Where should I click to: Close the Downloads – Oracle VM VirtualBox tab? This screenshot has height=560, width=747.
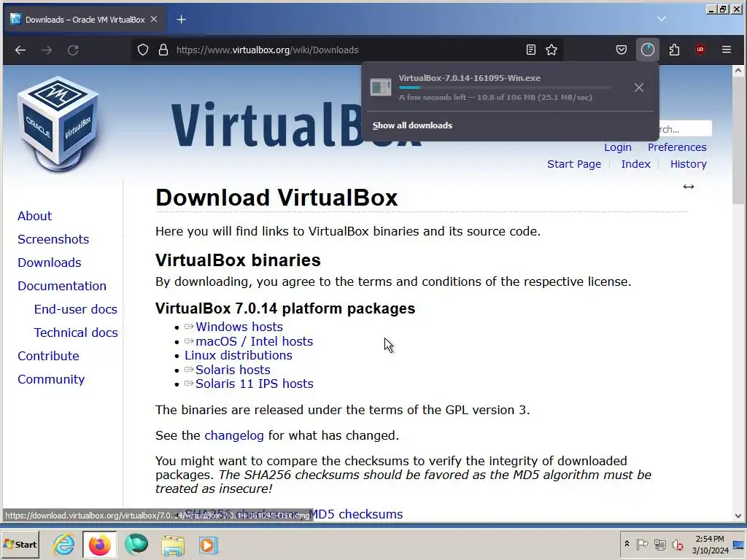click(x=154, y=19)
